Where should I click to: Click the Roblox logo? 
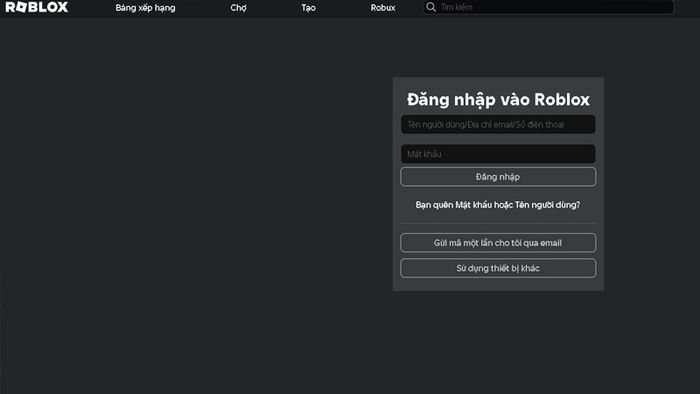[37, 7]
